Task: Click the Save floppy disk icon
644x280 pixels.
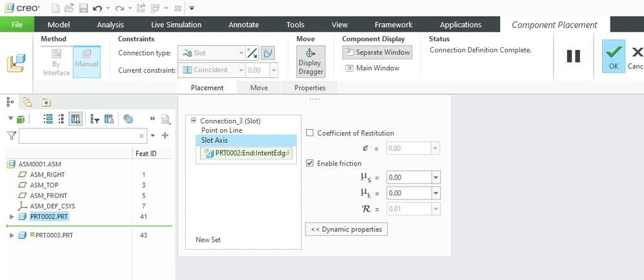Action: [83, 8]
